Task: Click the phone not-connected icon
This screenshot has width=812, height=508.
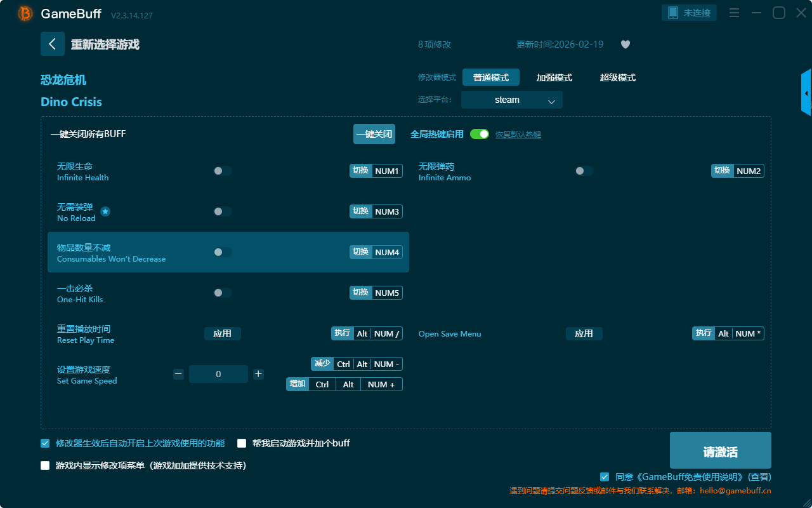Action: [x=673, y=13]
